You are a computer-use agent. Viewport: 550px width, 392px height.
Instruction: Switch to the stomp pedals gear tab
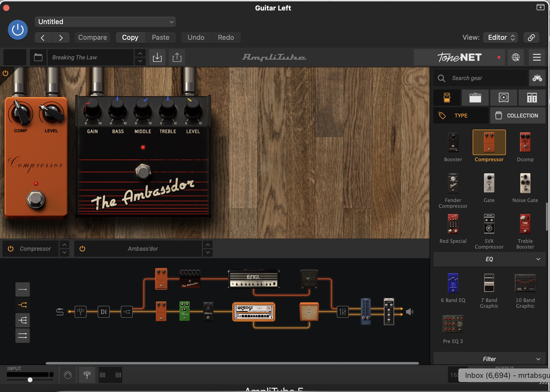point(447,98)
